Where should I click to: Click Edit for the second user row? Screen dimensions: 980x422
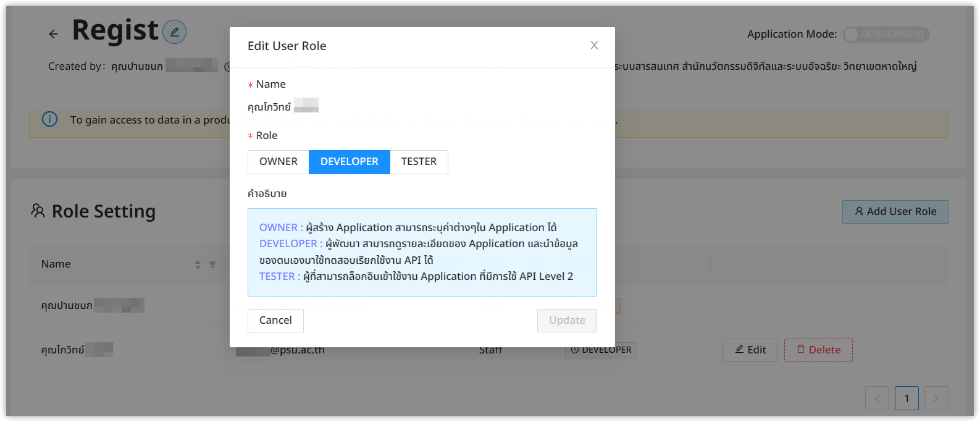tap(750, 350)
